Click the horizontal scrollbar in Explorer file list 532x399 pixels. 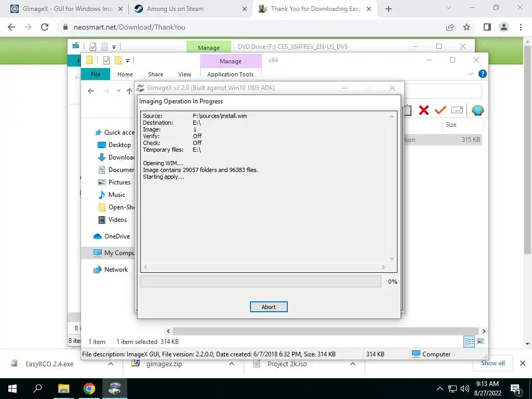click(325, 331)
